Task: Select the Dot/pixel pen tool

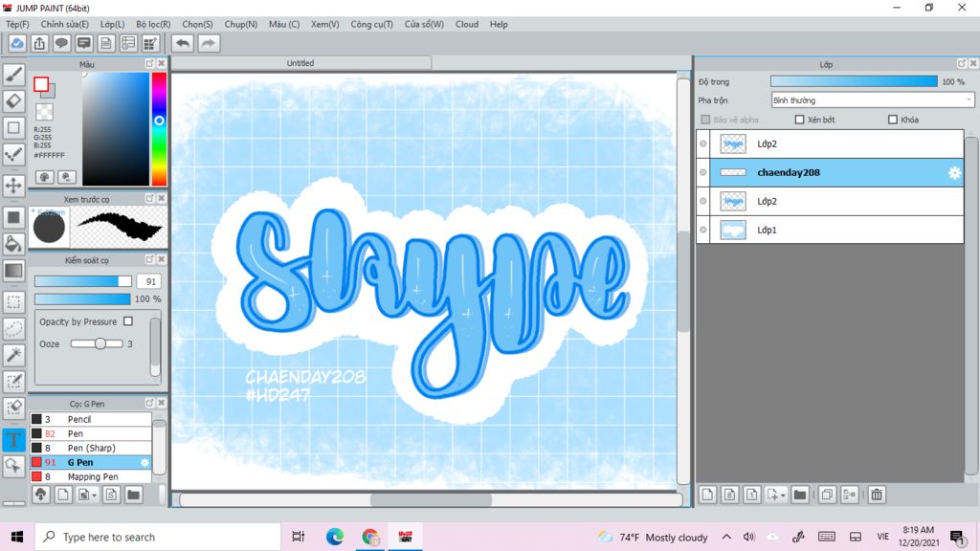Action: (13, 154)
